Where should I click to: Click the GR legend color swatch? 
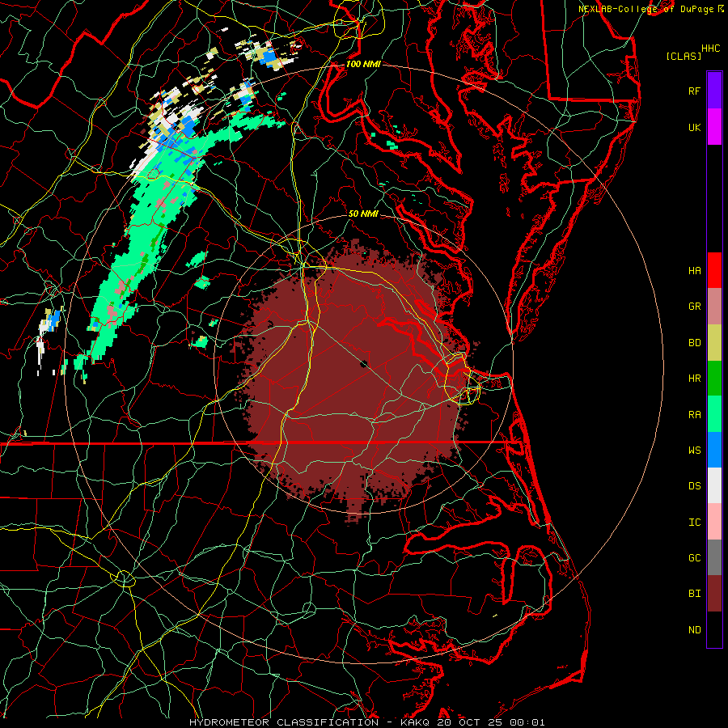pos(714,306)
